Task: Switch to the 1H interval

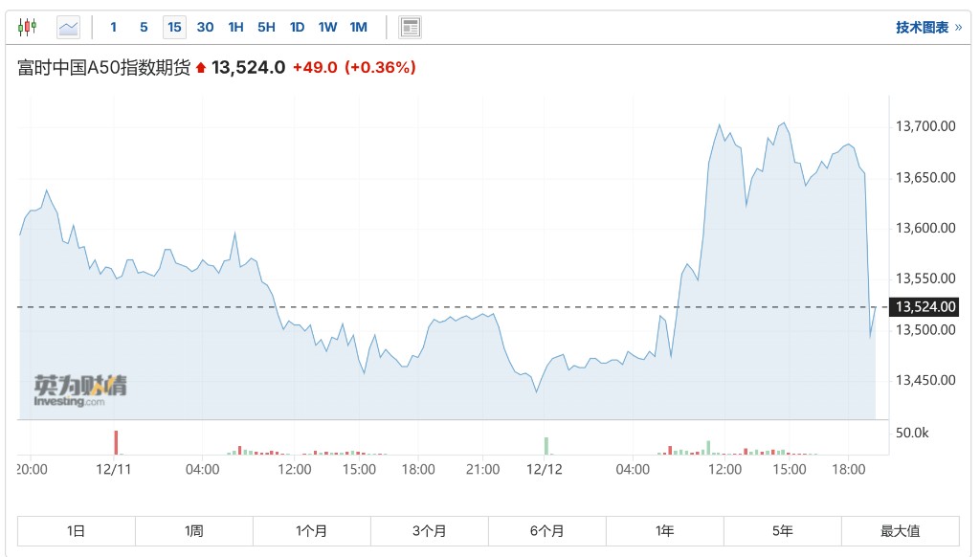Action: [x=235, y=27]
